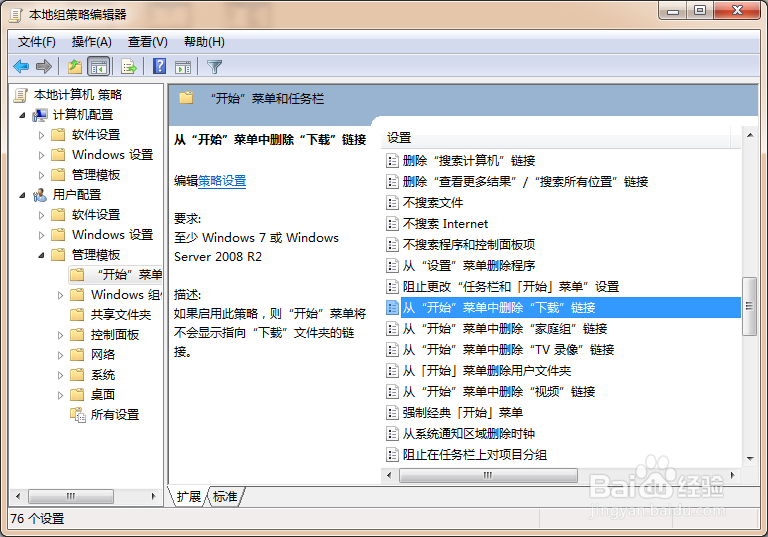
Task: Click the policy icon beside 不搜索文件
Action: pyautogui.click(x=392, y=203)
